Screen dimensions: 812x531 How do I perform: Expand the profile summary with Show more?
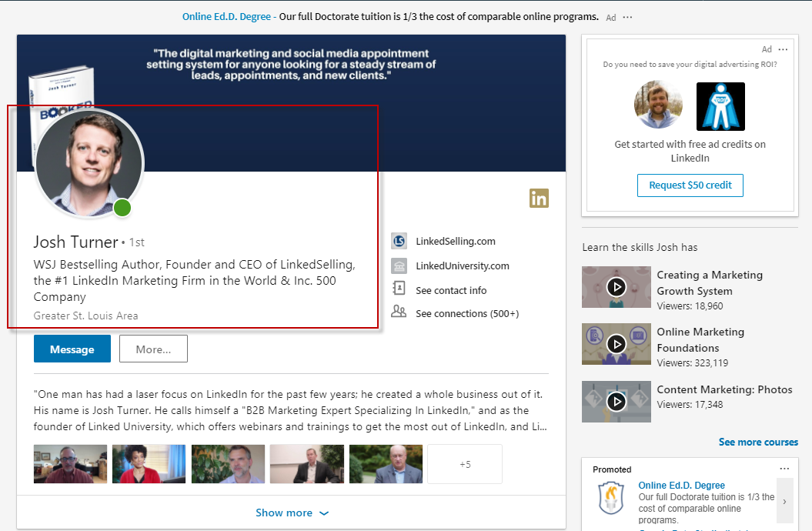(x=292, y=513)
